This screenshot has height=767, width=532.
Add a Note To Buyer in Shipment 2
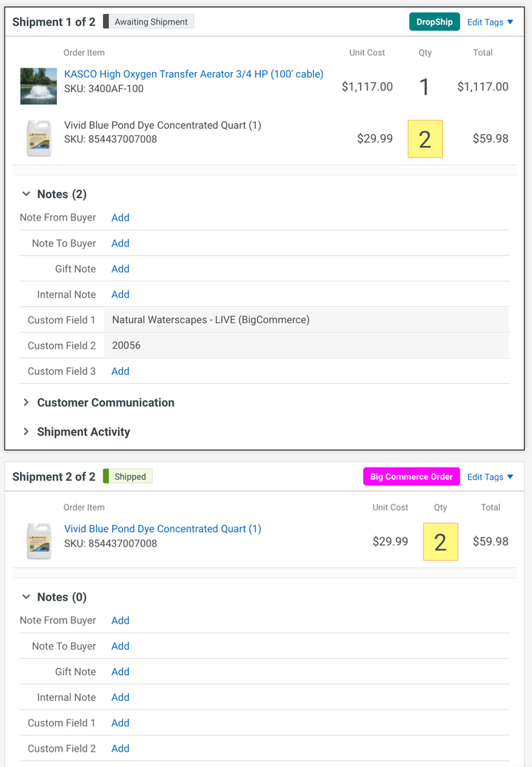click(121, 646)
